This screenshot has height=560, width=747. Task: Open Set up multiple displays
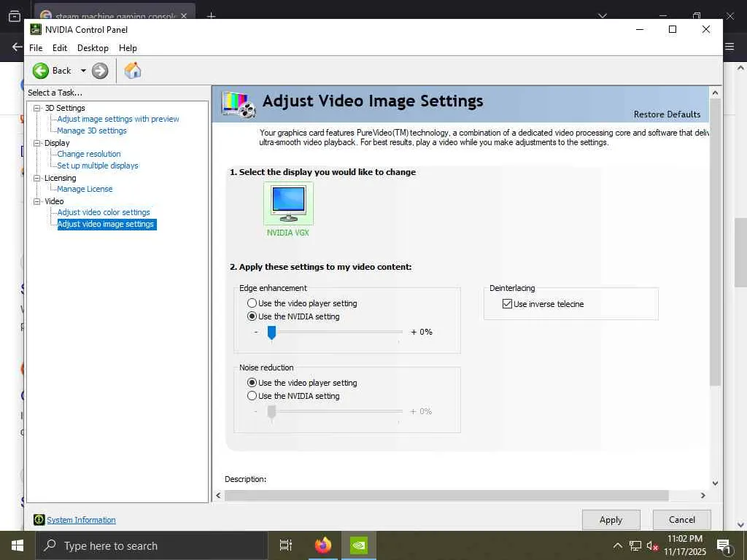[98, 166]
